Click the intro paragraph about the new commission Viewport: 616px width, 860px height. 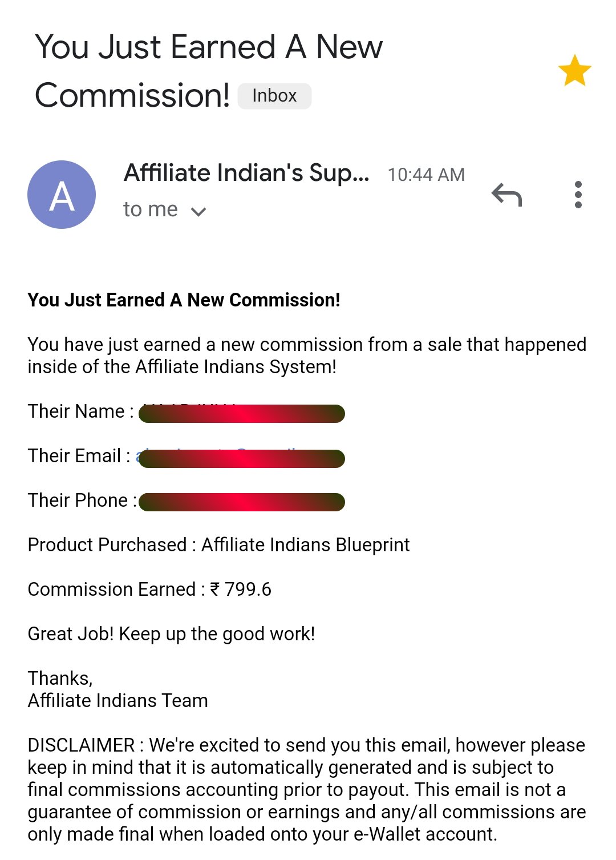[307, 356]
